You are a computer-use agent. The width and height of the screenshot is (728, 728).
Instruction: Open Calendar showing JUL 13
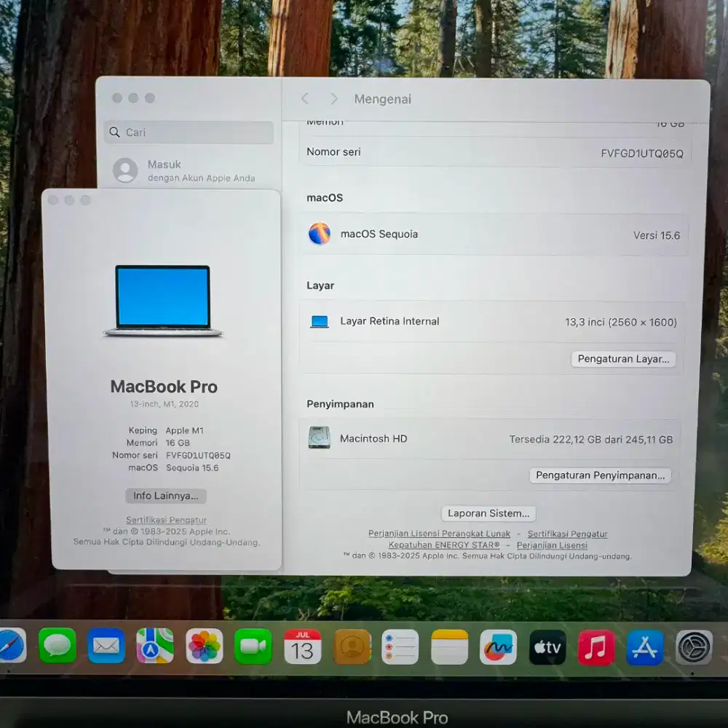[x=302, y=646]
